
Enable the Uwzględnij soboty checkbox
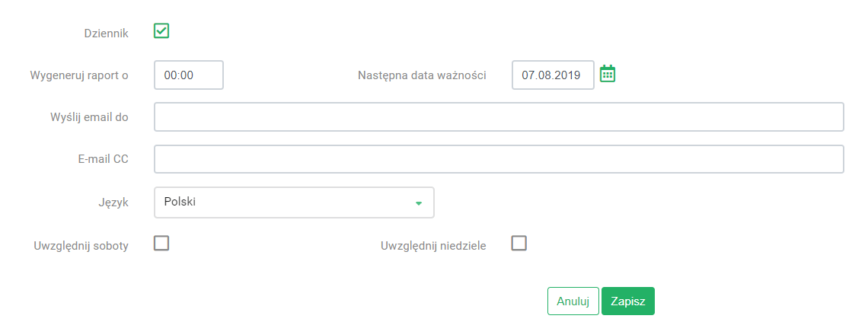coord(161,244)
